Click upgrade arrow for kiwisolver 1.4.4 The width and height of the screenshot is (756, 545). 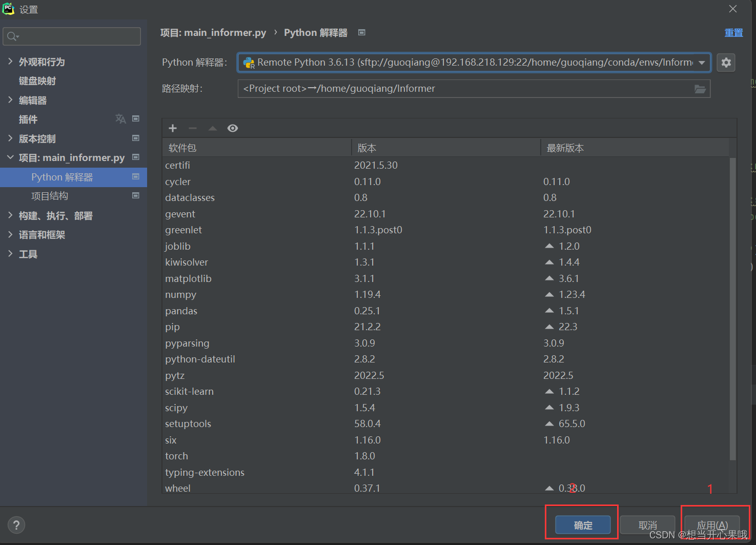click(x=549, y=262)
